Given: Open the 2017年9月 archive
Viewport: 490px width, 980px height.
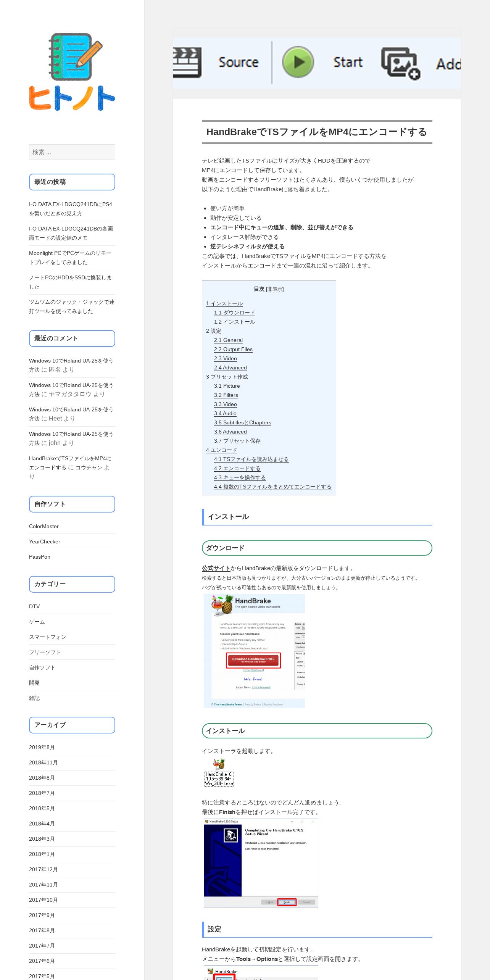Looking at the screenshot, I should [x=42, y=915].
